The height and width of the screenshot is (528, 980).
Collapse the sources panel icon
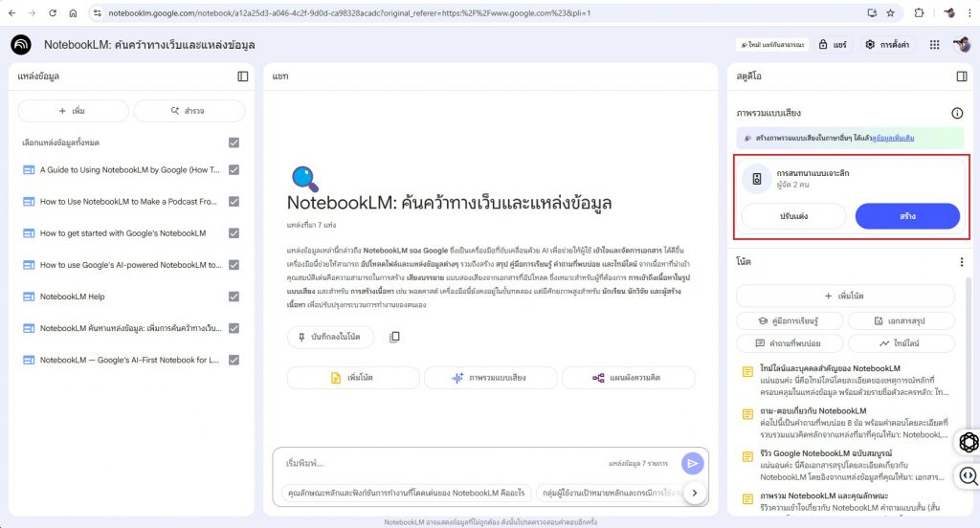[x=243, y=77]
